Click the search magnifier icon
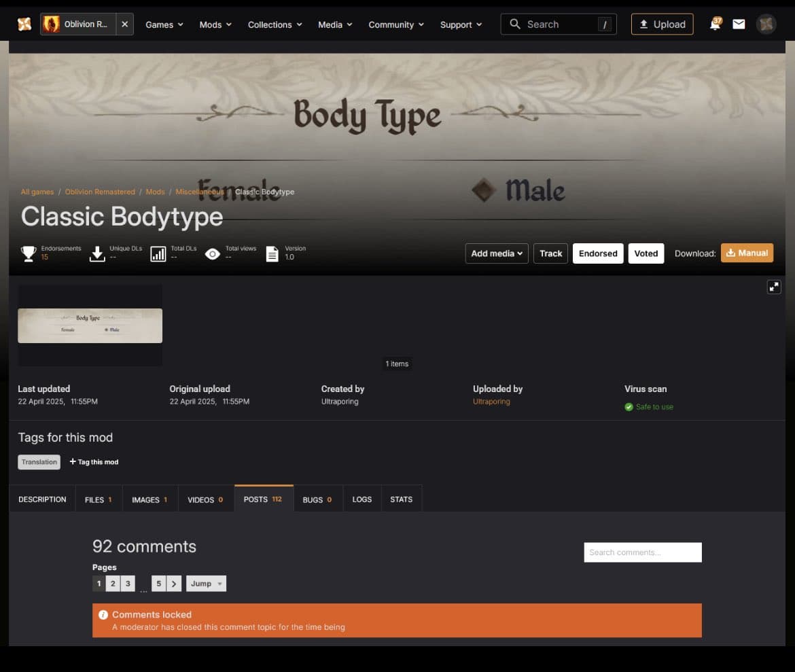Image resolution: width=795 pixels, height=672 pixels. [x=514, y=24]
